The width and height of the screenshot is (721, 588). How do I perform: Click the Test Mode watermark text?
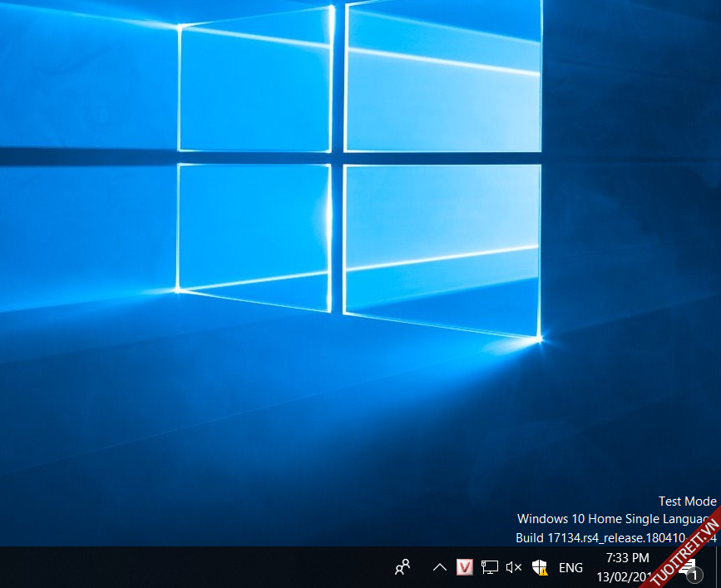687,502
